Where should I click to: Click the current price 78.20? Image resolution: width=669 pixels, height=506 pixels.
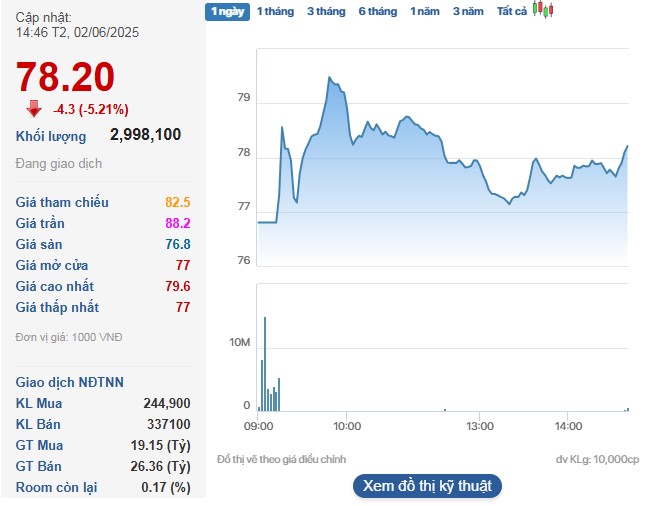click(x=65, y=77)
